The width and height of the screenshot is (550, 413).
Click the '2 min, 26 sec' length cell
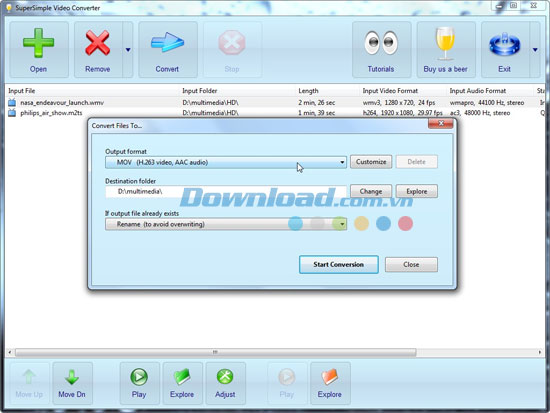(317, 102)
